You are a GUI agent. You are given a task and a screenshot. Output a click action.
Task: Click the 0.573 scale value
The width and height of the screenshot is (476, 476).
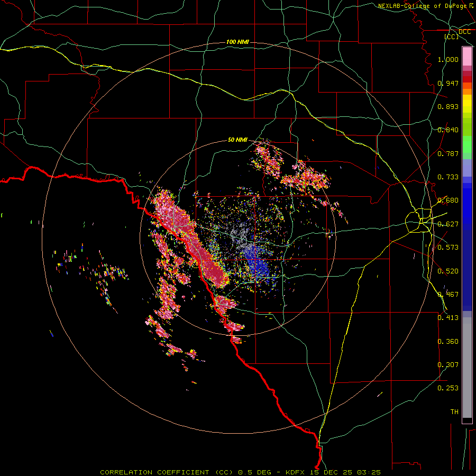pos(448,248)
